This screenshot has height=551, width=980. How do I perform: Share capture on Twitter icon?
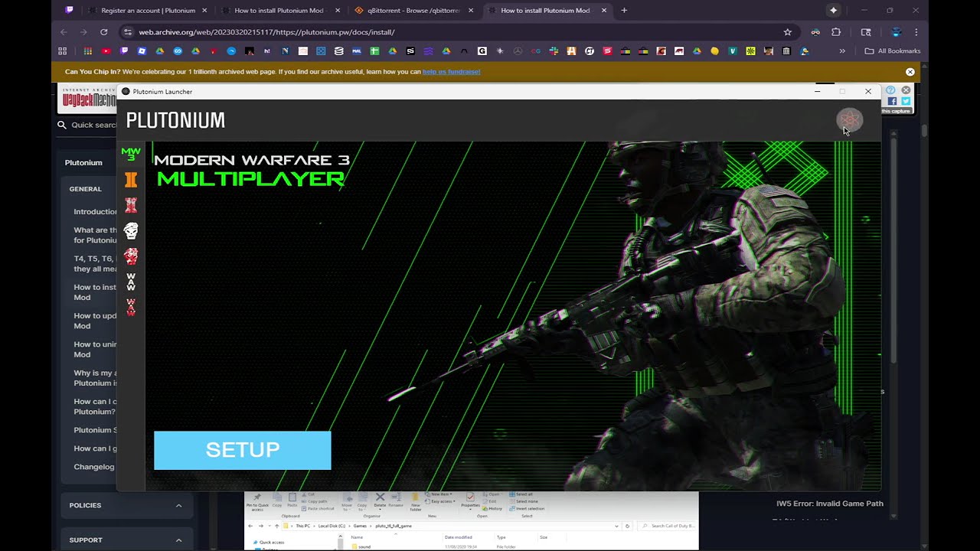pyautogui.click(x=906, y=101)
